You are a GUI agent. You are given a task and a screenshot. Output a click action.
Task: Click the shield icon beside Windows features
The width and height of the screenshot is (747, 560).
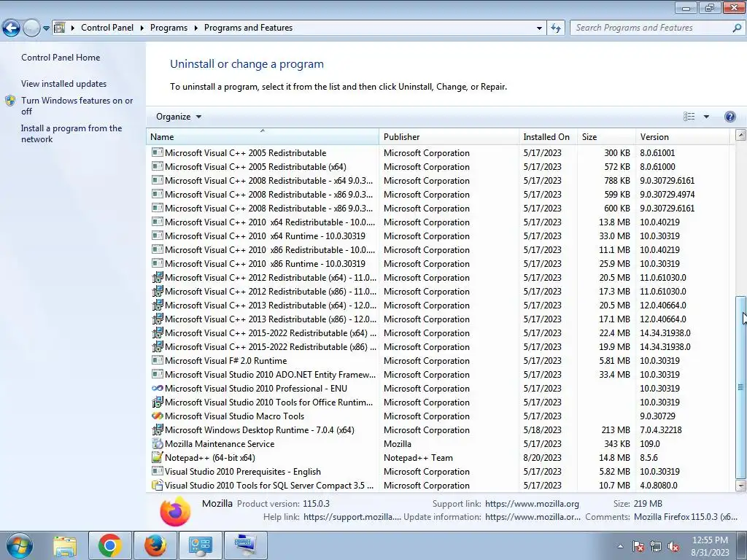pyautogui.click(x=10, y=101)
